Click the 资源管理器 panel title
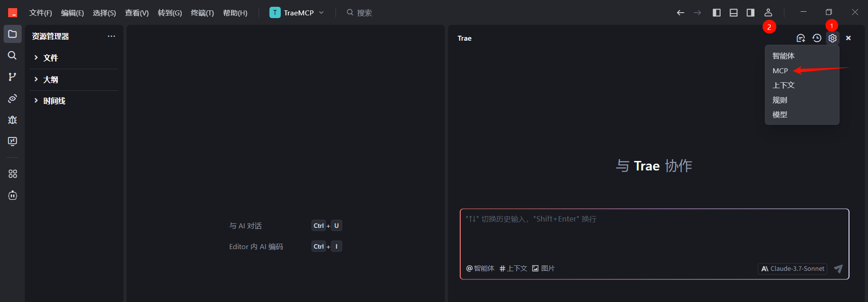The width and height of the screenshot is (868, 302). (x=51, y=36)
